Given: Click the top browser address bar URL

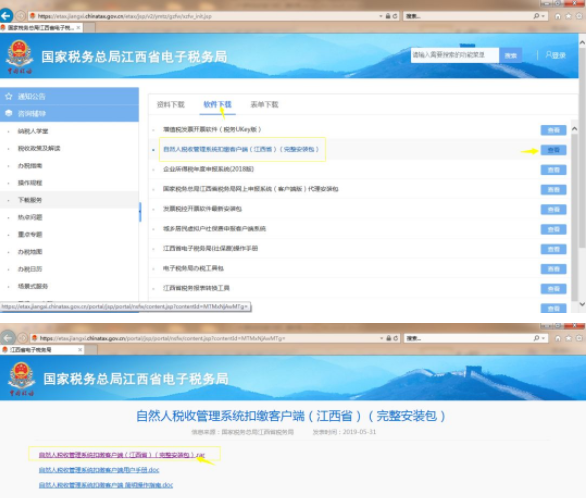Looking at the screenshot, I should pos(125,16).
